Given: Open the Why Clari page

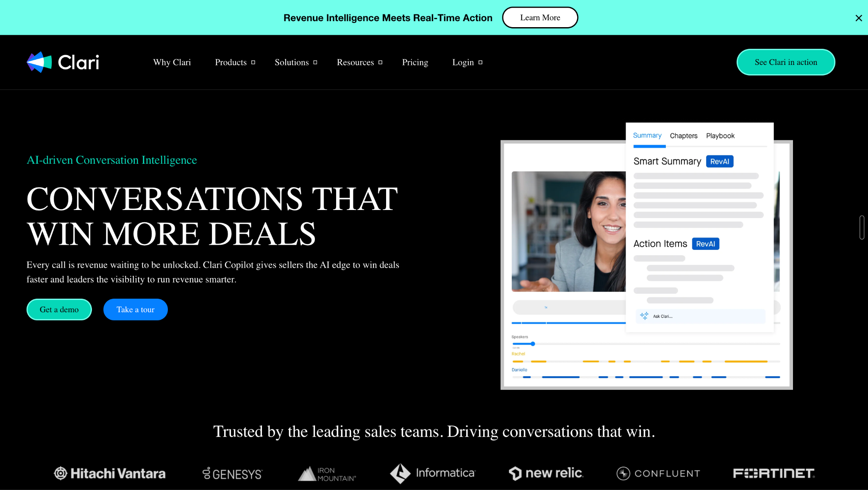Looking at the screenshot, I should pyautogui.click(x=172, y=62).
